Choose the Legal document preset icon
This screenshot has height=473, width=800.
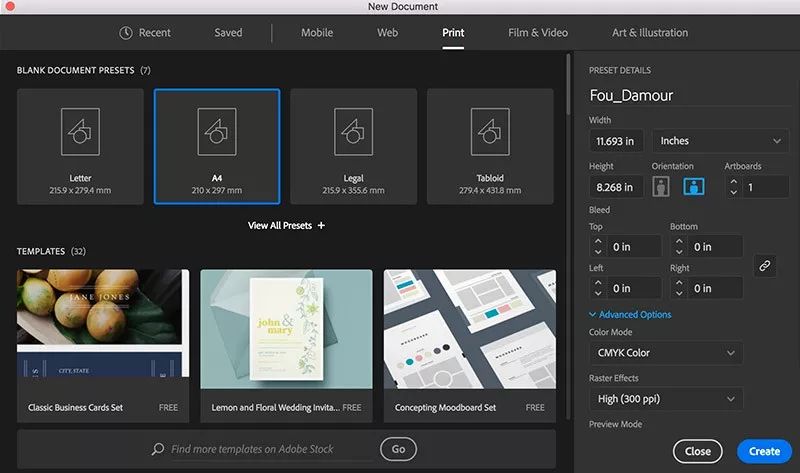tap(353, 131)
